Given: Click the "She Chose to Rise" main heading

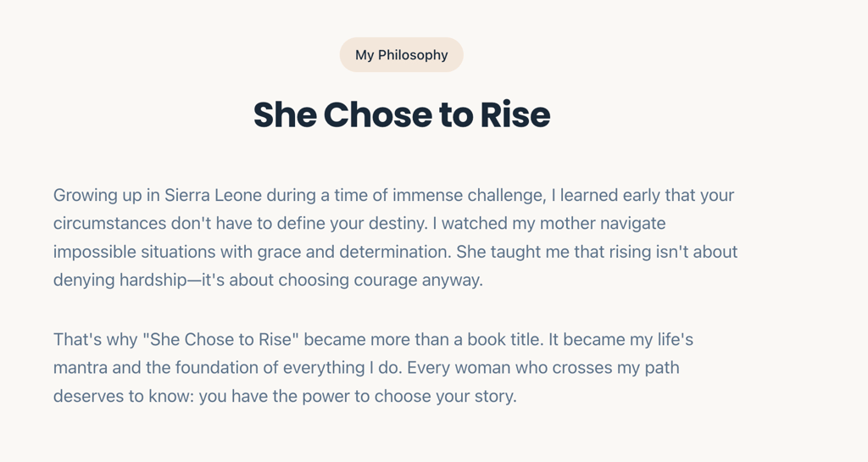Looking at the screenshot, I should coord(402,115).
